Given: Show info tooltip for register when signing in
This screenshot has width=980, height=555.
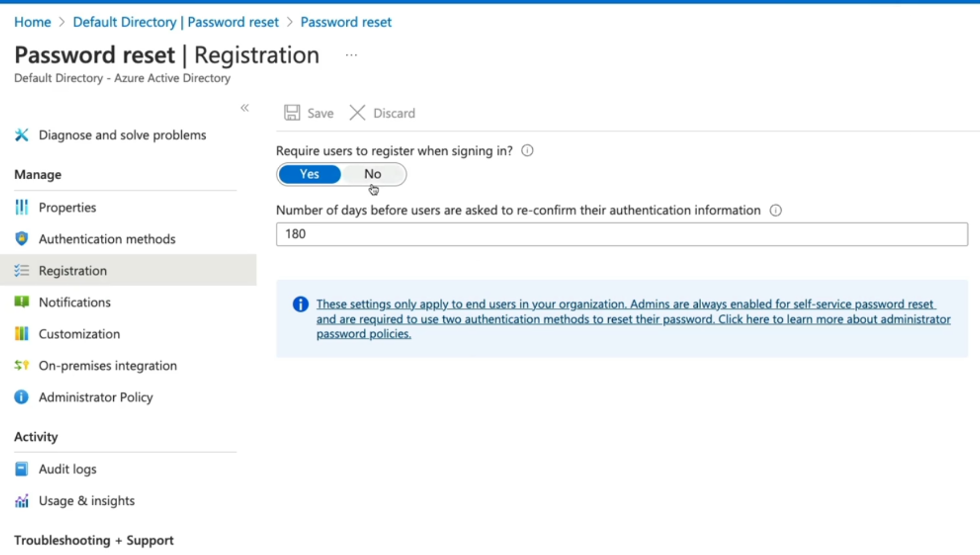Looking at the screenshot, I should coord(527,150).
